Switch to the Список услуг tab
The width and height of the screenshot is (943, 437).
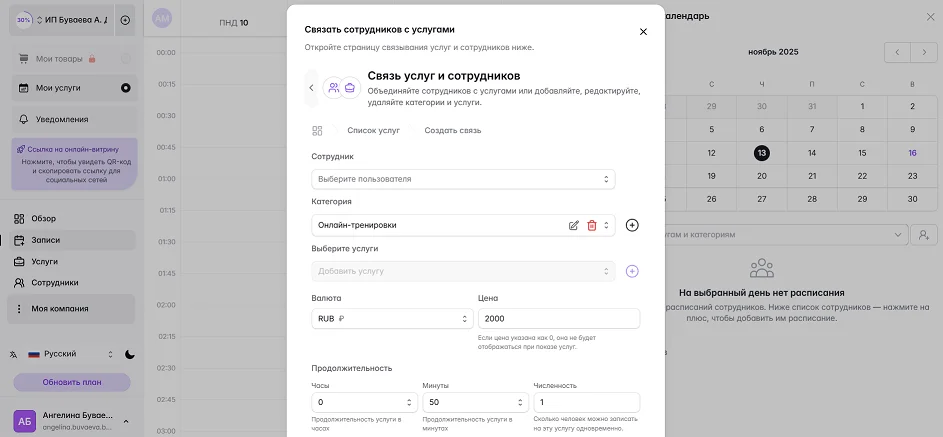pyautogui.click(x=373, y=131)
